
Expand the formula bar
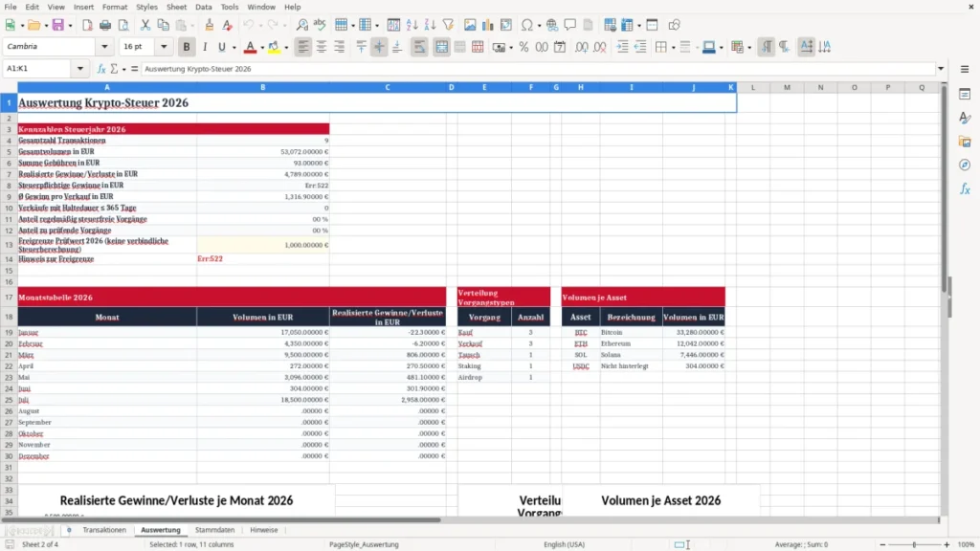click(941, 69)
